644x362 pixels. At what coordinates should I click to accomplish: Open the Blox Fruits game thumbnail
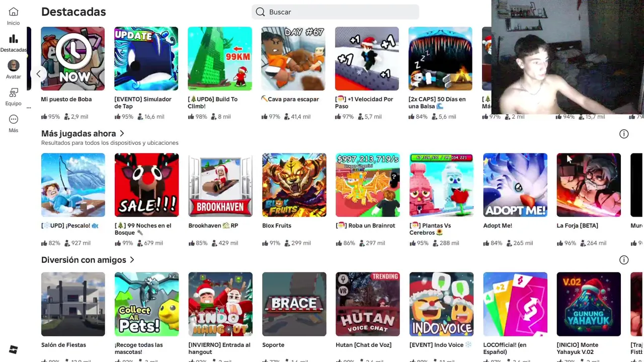[x=294, y=185]
